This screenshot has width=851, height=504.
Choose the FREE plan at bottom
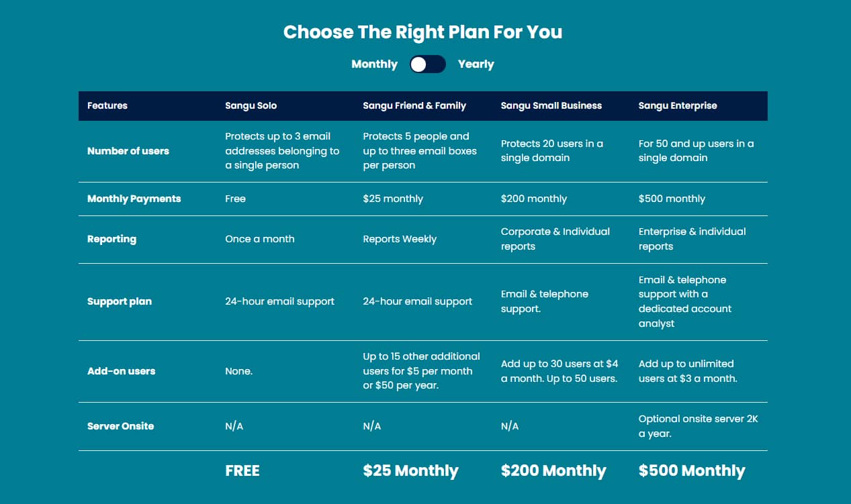click(x=242, y=470)
